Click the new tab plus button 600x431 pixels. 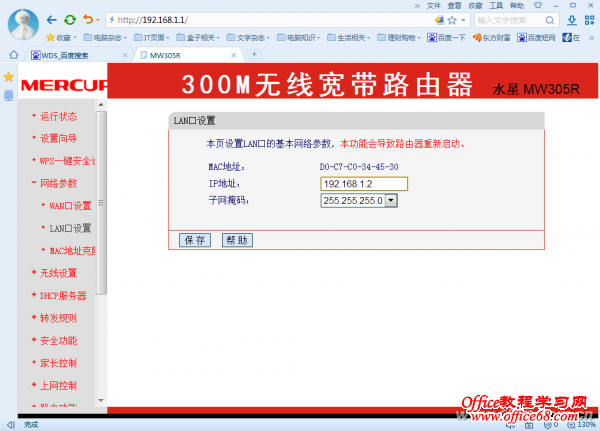tap(254, 54)
